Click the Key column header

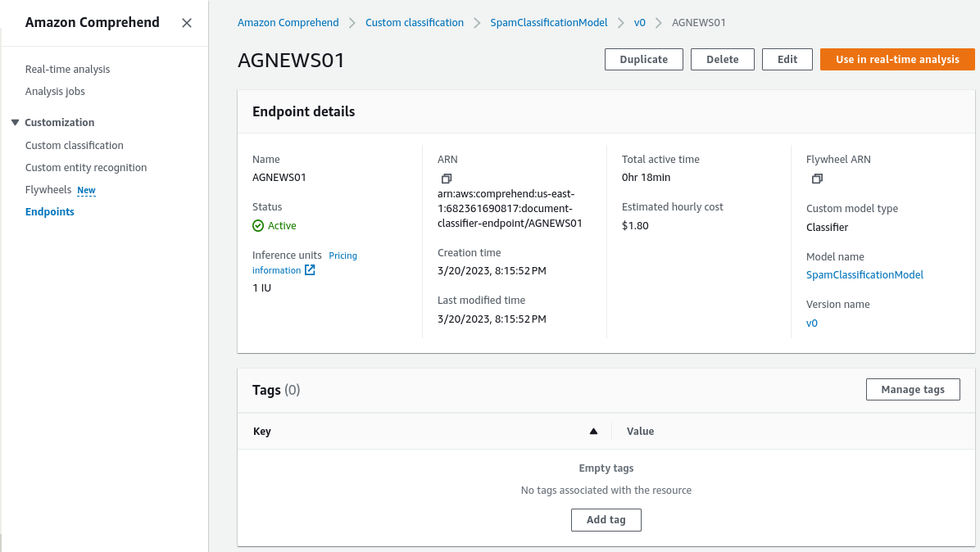(x=262, y=432)
